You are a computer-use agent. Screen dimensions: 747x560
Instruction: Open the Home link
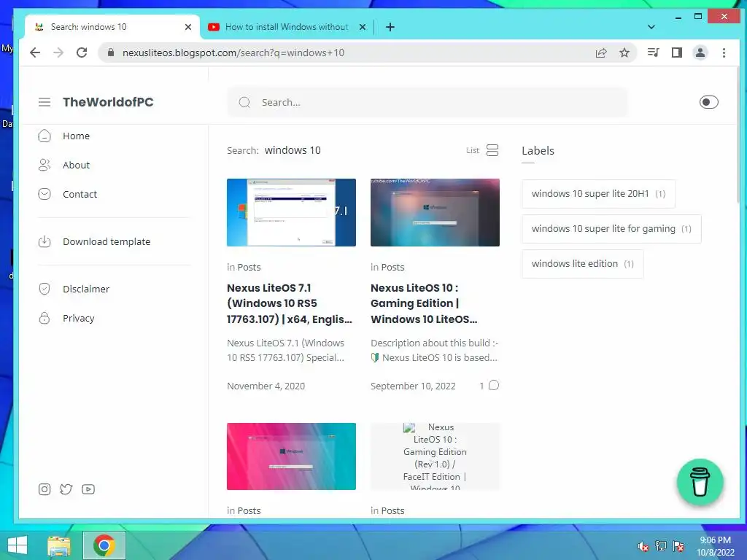(x=76, y=136)
